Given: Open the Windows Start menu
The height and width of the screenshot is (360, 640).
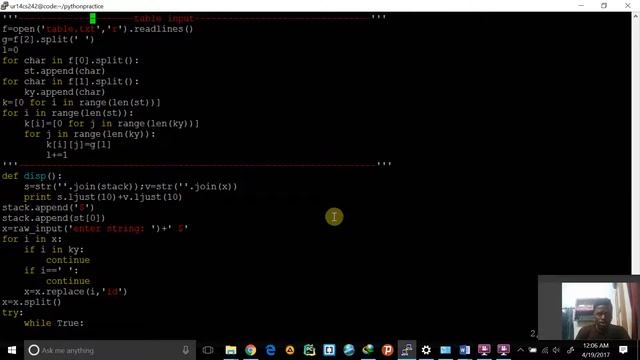Looking at the screenshot, I should click(12, 350).
